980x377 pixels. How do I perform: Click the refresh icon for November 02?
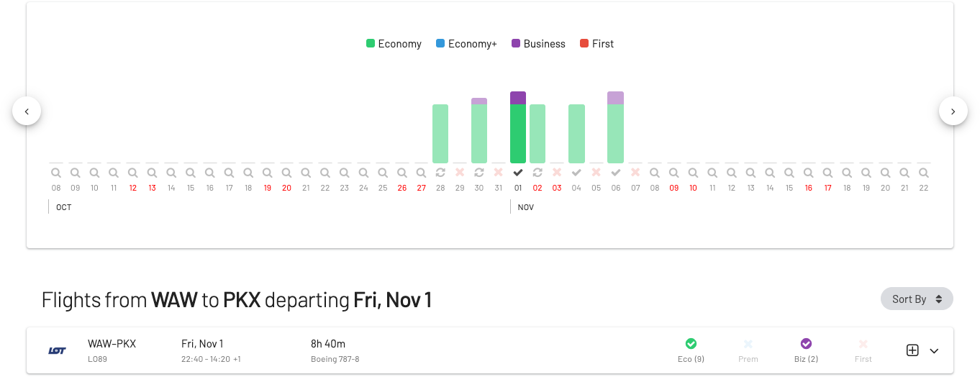coord(537,173)
